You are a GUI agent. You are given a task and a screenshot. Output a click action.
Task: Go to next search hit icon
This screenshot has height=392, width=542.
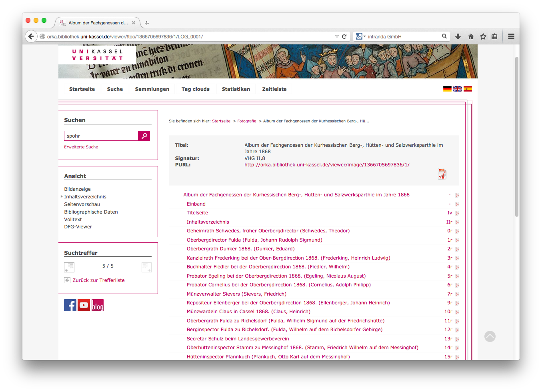click(x=146, y=267)
